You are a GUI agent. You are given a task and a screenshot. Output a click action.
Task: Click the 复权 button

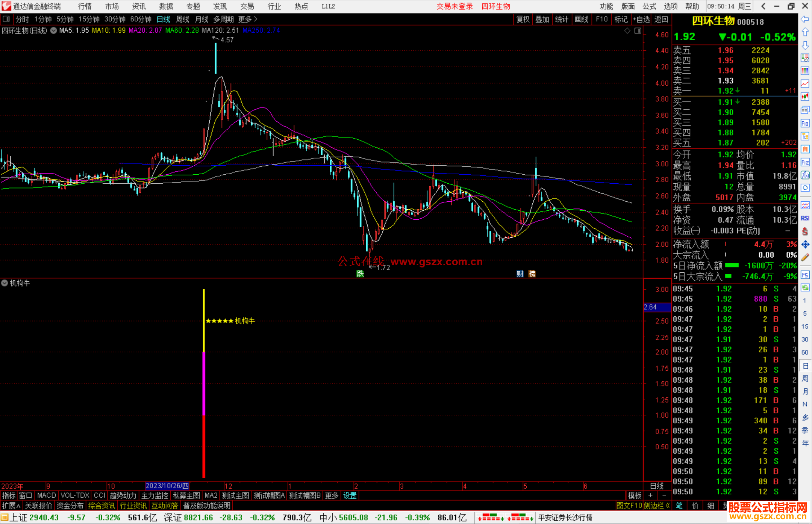[523, 19]
